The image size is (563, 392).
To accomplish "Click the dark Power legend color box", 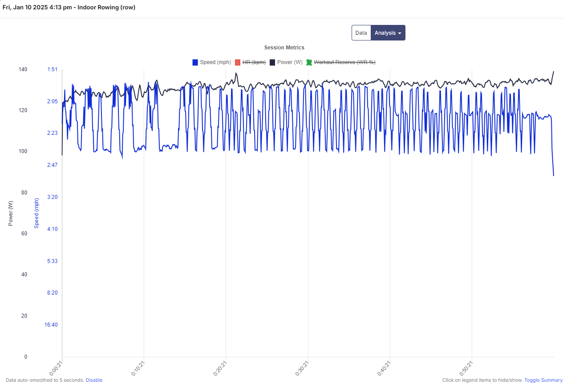I will pyautogui.click(x=272, y=62).
